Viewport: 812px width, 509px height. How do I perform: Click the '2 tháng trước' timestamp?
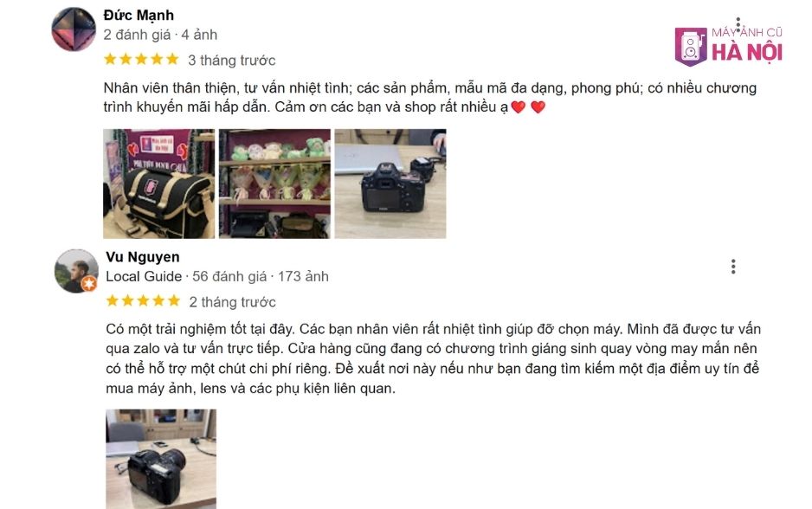pyautogui.click(x=233, y=302)
